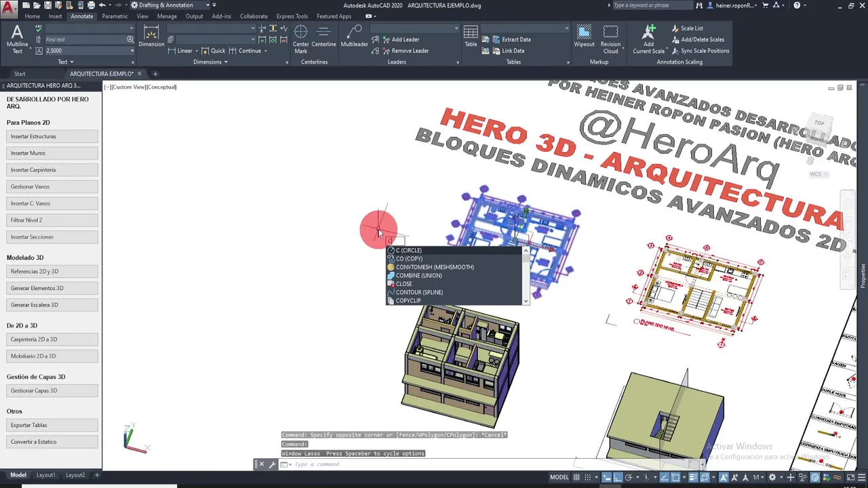Screen dimensions: 868x488
Task: Click the AutoCAD application menu logo
Action: 9,9
